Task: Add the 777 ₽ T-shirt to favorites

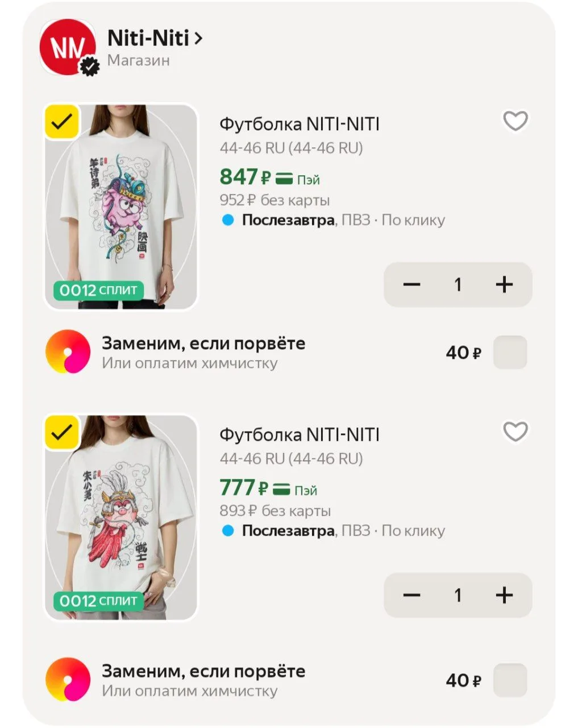Action: pyautogui.click(x=515, y=432)
